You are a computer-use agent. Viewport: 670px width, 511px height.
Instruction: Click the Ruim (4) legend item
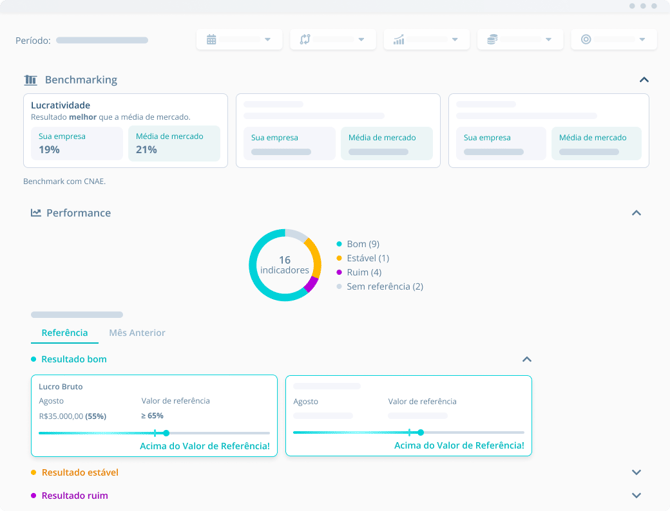pos(363,272)
